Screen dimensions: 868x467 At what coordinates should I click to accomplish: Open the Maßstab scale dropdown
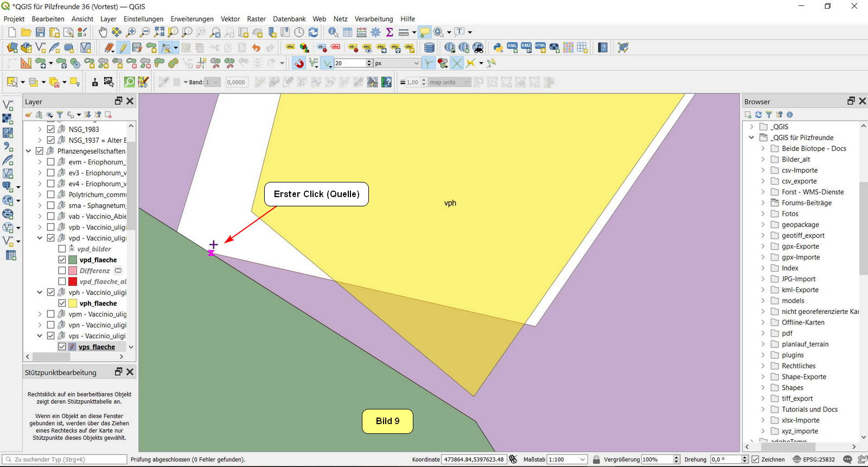pyautogui.click(x=583, y=459)
